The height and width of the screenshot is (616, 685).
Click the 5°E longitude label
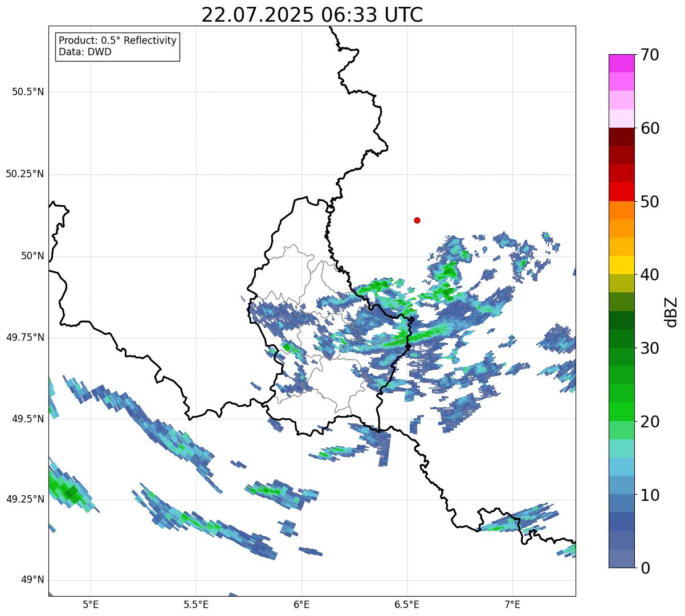click(x=91, y=604)
